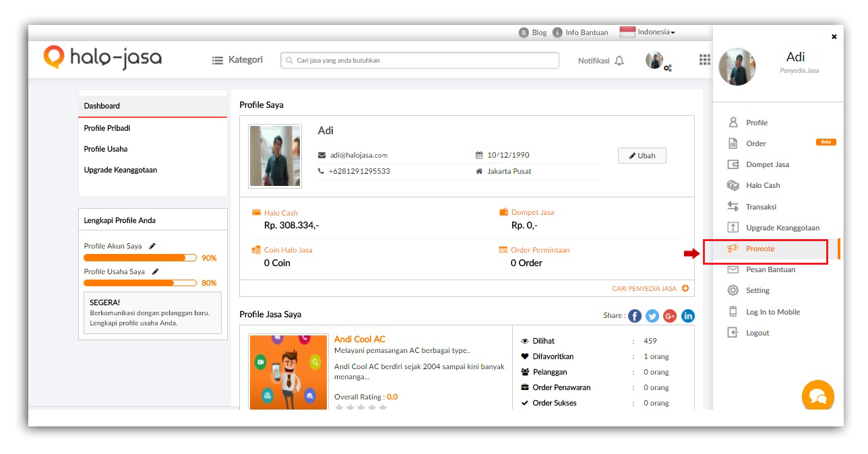Click the header profile avatar with gears
This screenshot has width=868, height=454.
[658, 61]
